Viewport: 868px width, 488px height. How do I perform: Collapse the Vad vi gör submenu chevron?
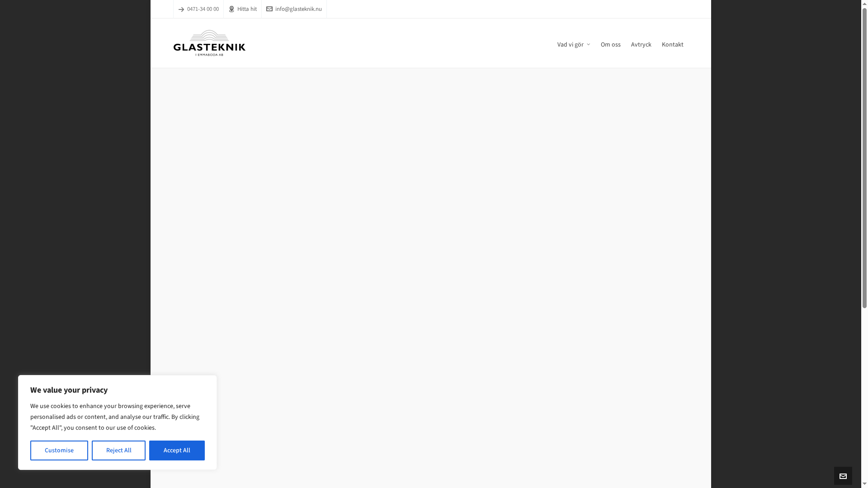point(589,44)
